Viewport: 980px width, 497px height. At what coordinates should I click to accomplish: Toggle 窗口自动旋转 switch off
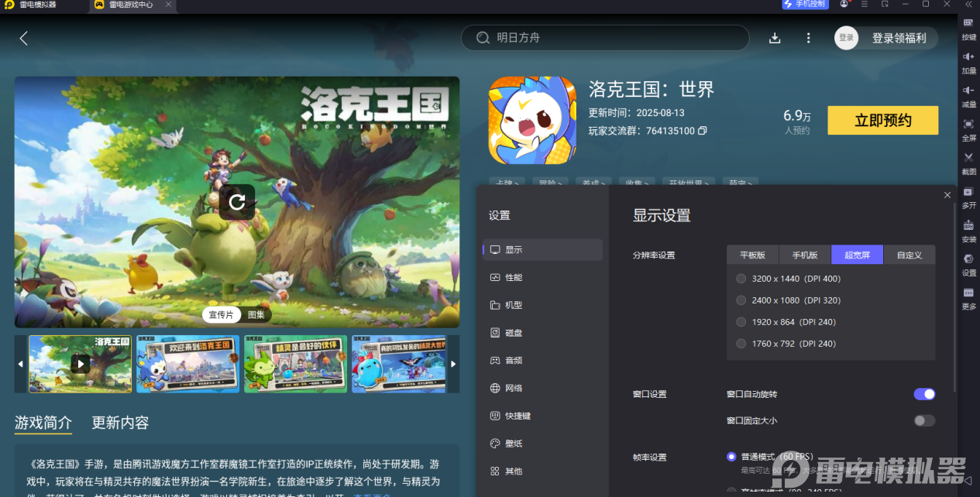[x=924, y=394]
